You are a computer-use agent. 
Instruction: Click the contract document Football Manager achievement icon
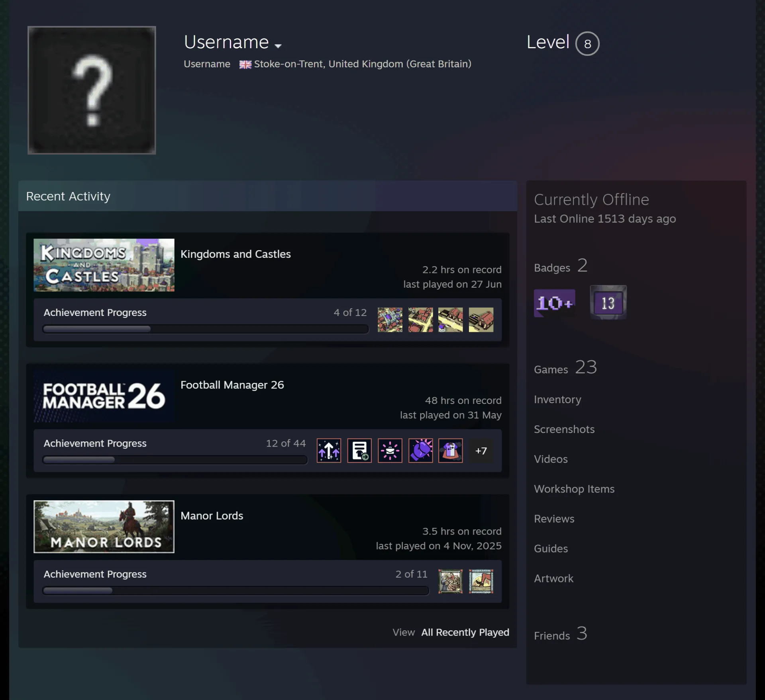[x=359, y=451]
